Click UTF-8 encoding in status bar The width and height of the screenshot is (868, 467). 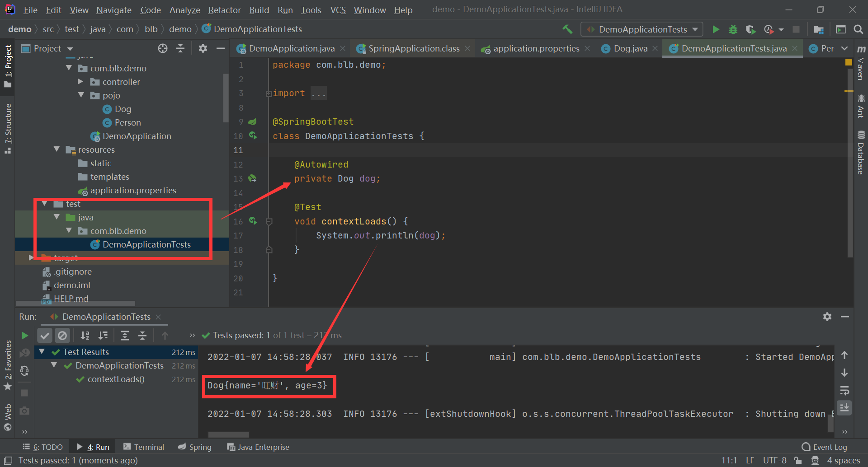[774, 460]
